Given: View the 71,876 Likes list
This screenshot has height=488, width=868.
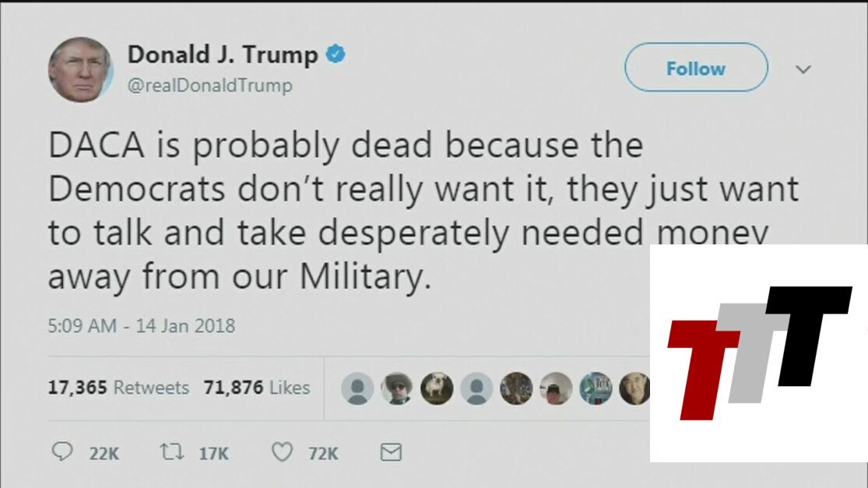Looking at the screenshot, I should coord(256,388).
